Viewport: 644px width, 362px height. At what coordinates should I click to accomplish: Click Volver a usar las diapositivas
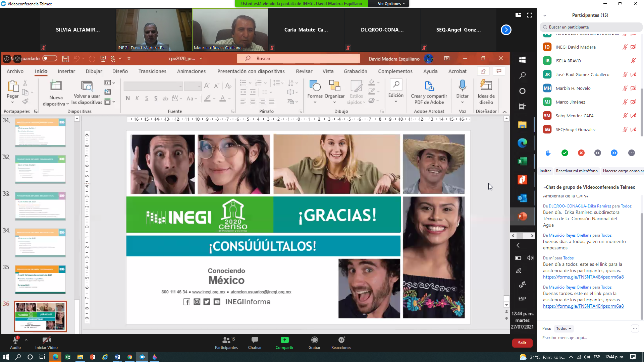coord(87,93)
